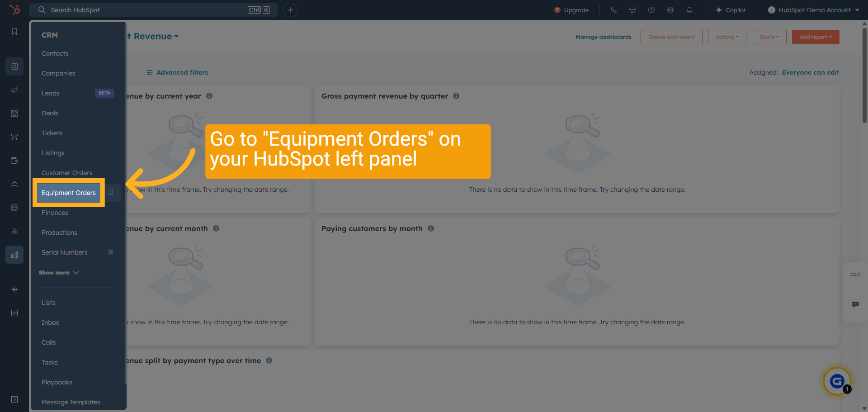Open Advanced filters
This screenshot has width=868, height=412.
tap(177, 72)
